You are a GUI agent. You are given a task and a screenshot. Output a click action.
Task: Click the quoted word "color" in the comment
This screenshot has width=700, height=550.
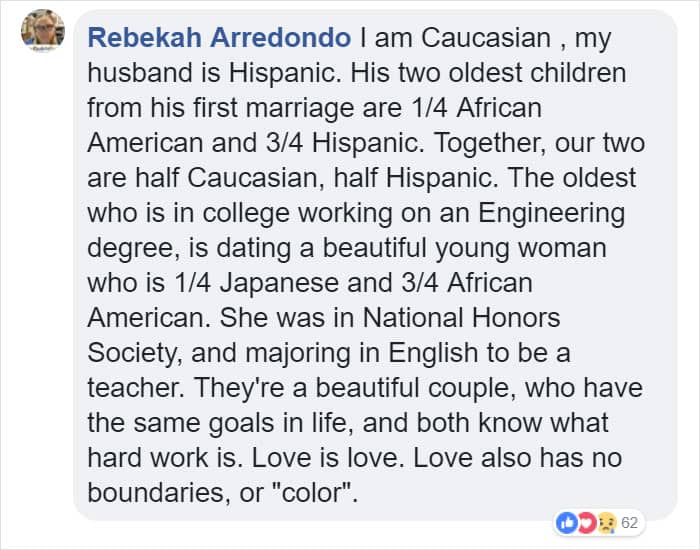tap(291, 490)
